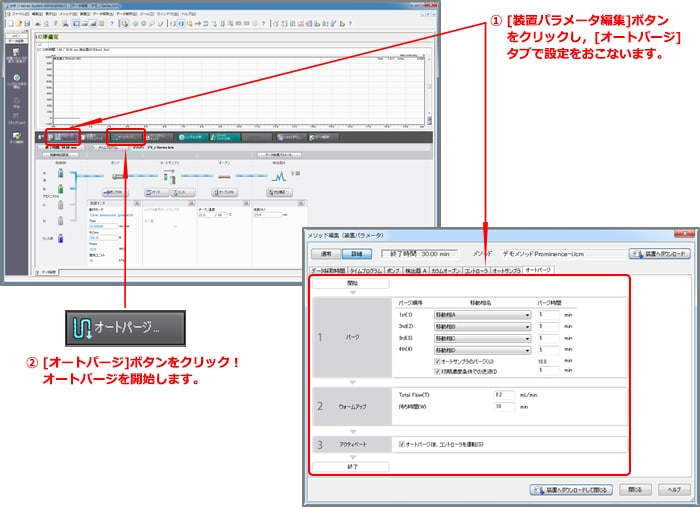
Task: Switch to the オートサンプラ tab
Action: (x=506, y=271)
